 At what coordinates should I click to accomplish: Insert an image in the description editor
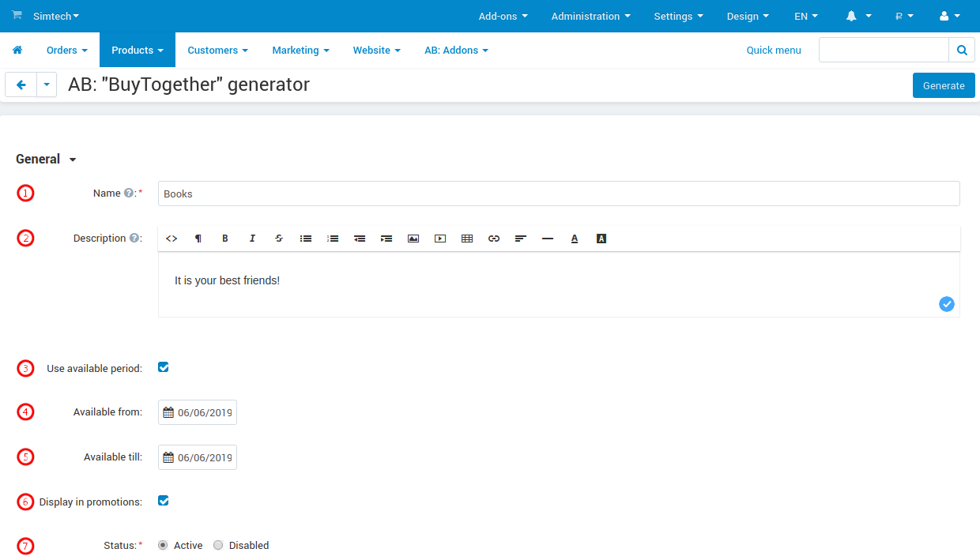pyautogui.click(x=413, y=238)
